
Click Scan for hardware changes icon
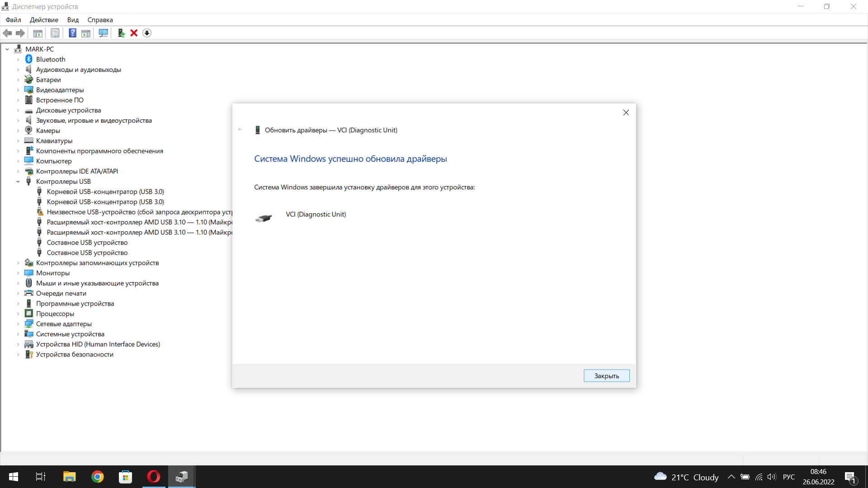click(103, 33)
